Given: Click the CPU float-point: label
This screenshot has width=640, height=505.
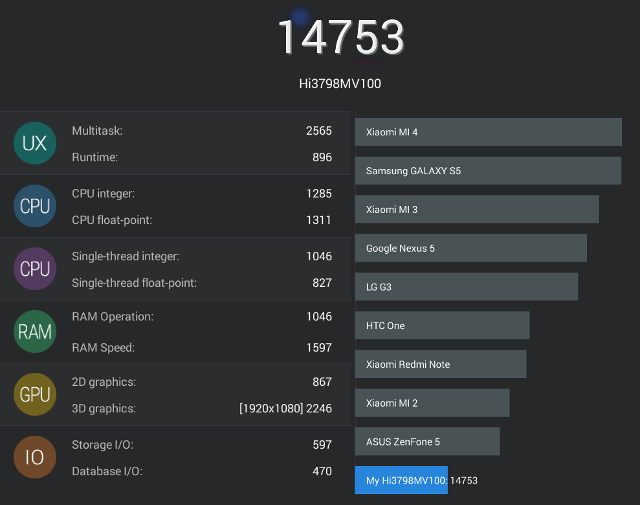Looking at the screenshot, I should pos(112,220).
